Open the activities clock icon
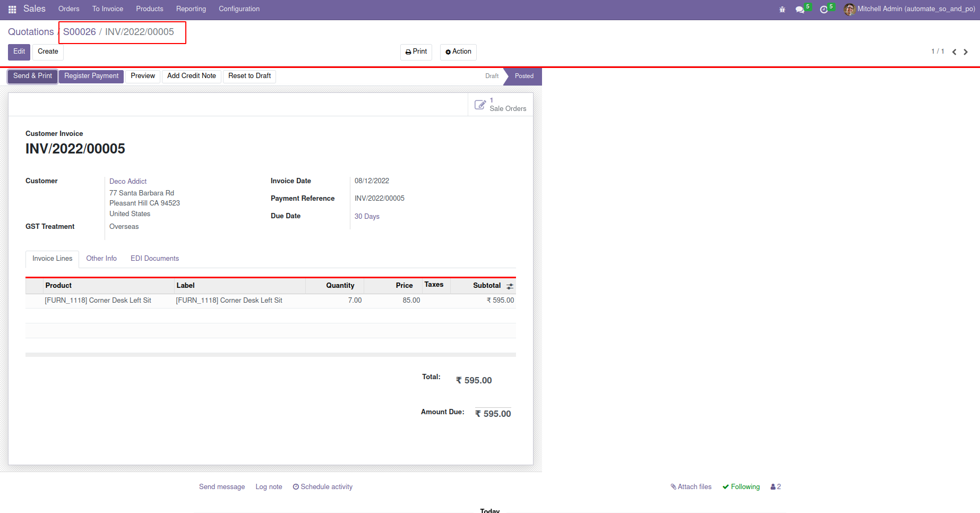980x513 pixels. tap(824, 9)
